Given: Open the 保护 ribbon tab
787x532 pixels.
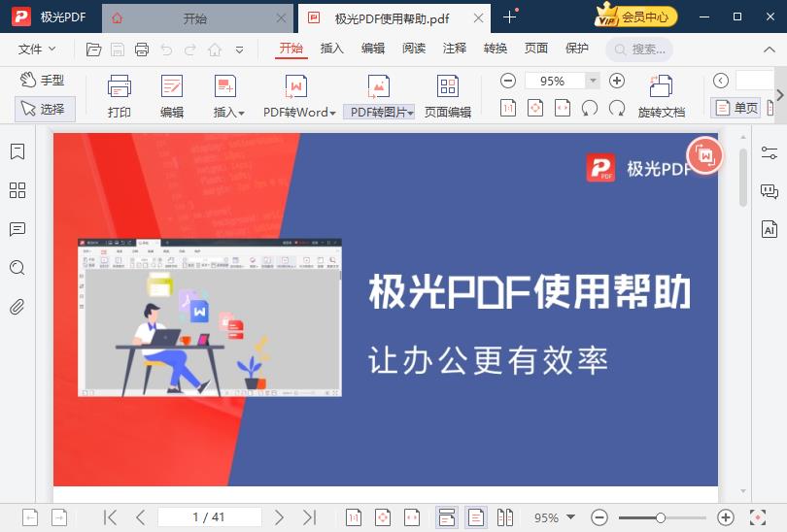Looking at the screenshot, I should click(x=577, y=49).
